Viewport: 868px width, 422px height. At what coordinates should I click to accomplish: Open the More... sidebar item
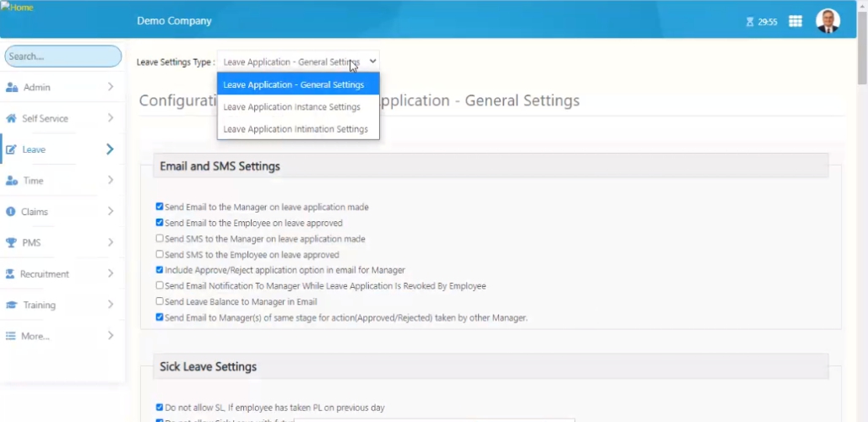tap(35, 336)
